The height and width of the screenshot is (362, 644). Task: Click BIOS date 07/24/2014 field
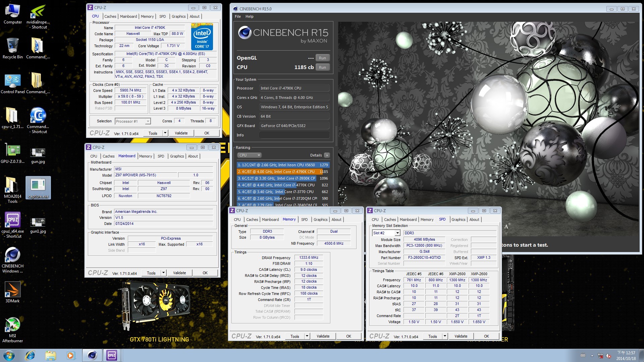tap(164, 224)
